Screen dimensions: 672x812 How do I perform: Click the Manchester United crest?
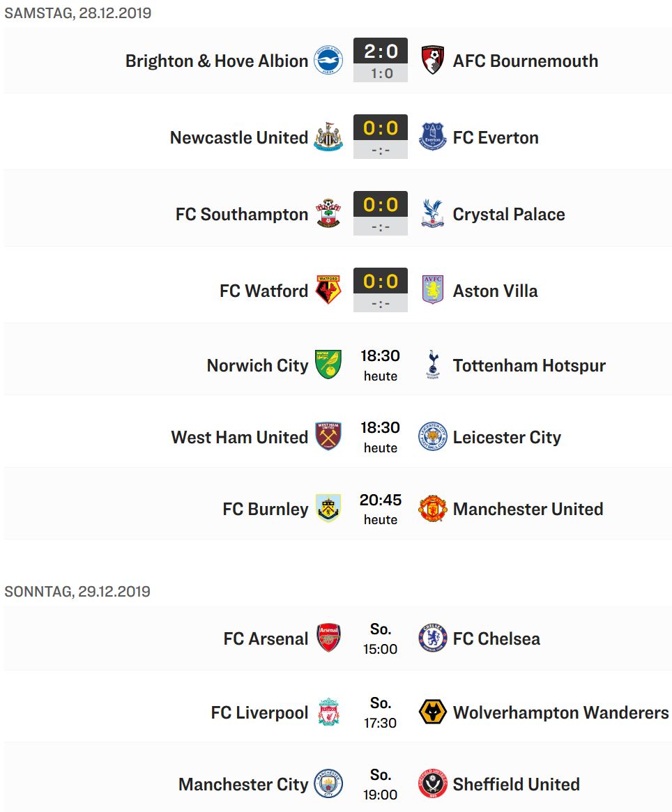point(433,508)
